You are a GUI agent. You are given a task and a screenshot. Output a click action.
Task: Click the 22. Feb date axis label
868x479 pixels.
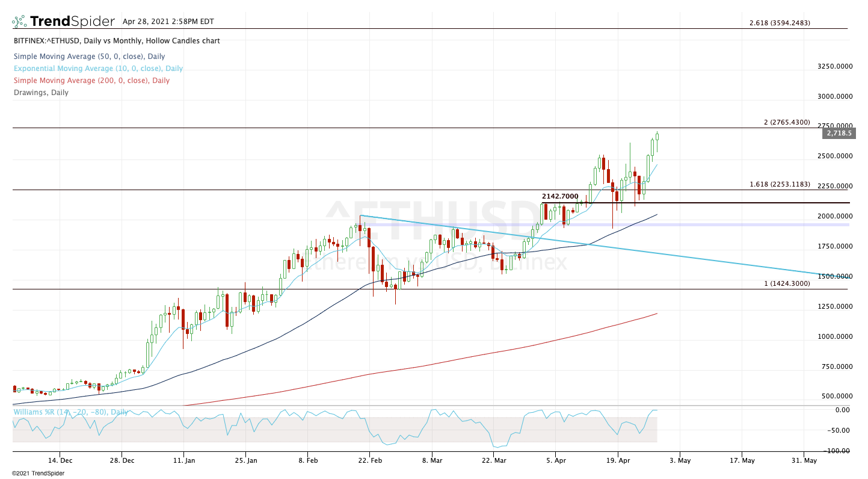point(369,460)
